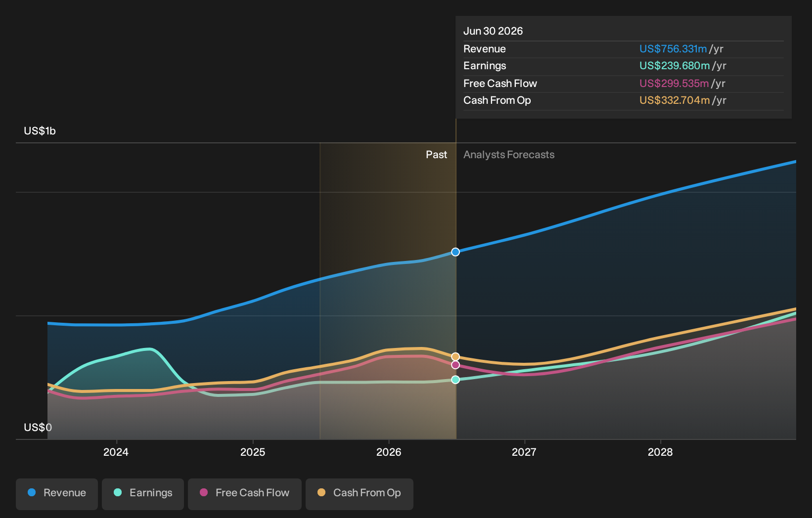812x518 pixels.
Task: Click the 2025 x-axis label
Action: [x=253, y=452]
